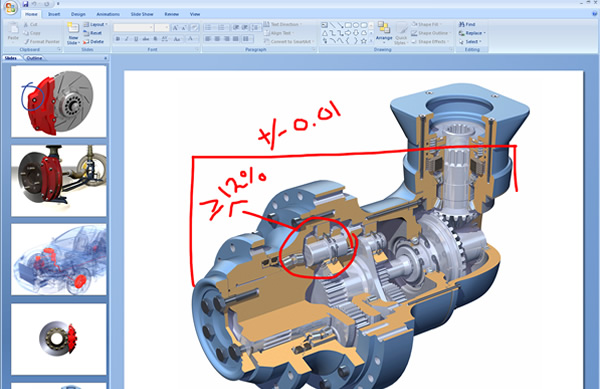600x389 pixels.
Task: Save the presentation from quick access toolbar
Action: 26,4
